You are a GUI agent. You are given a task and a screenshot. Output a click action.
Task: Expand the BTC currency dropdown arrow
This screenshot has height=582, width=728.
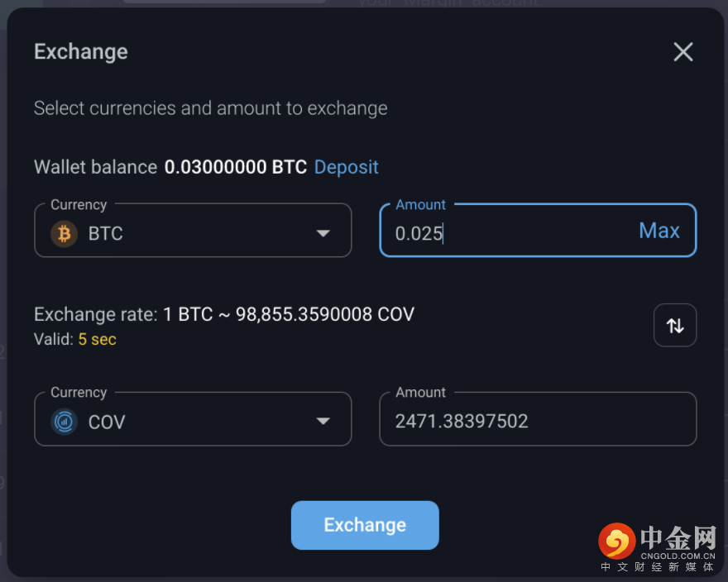pos(323,234)
